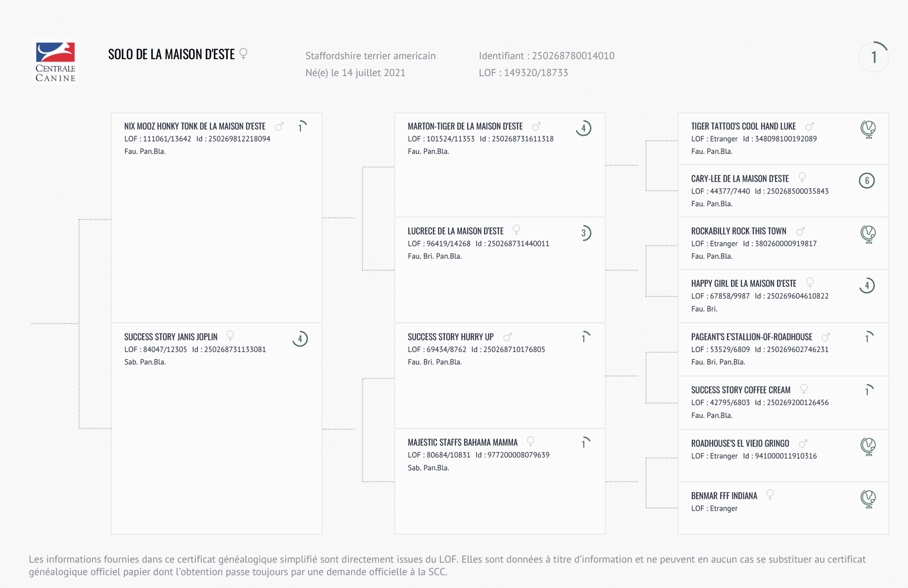Click female symbol next to Solo de la Maison d'Este
Image resolution: width=908 pixels, height=588 pixels.
(243, 54)
